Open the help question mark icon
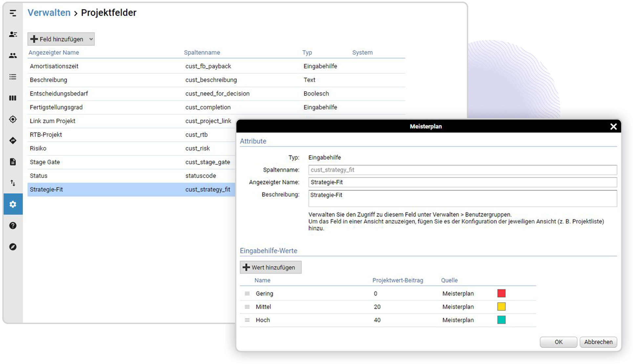 click(x=13, y=226)
